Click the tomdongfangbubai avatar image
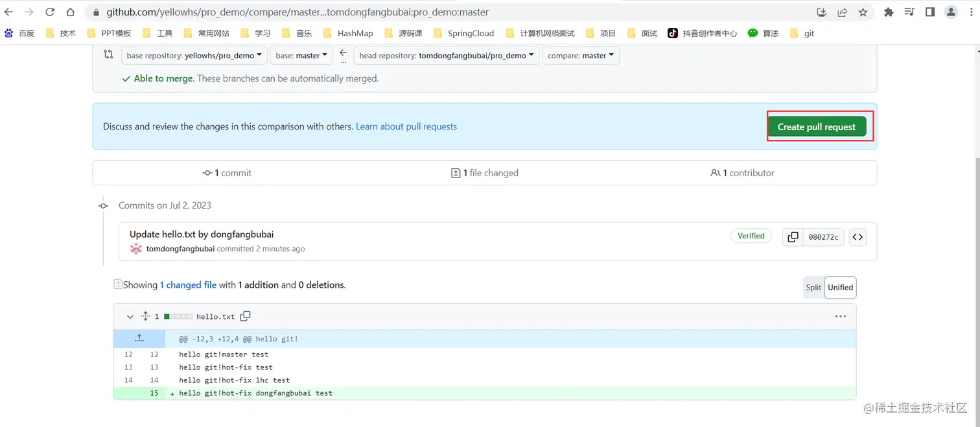The image size is (980, 427). point(136,249)
